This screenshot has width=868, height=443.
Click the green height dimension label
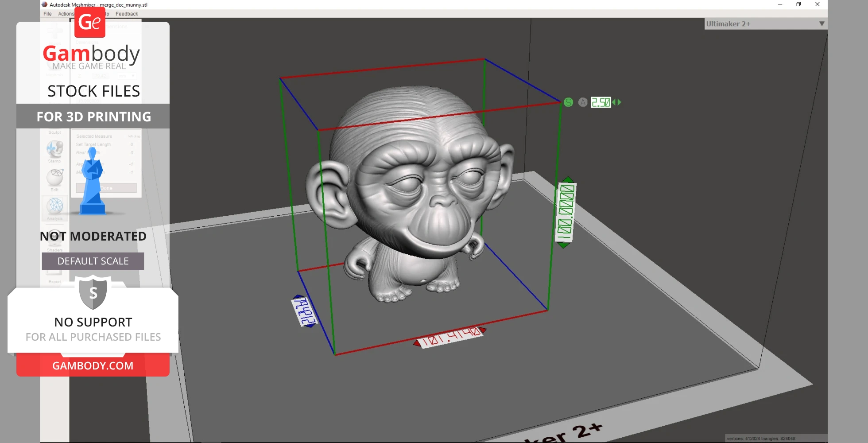click(x=566, y=212)
